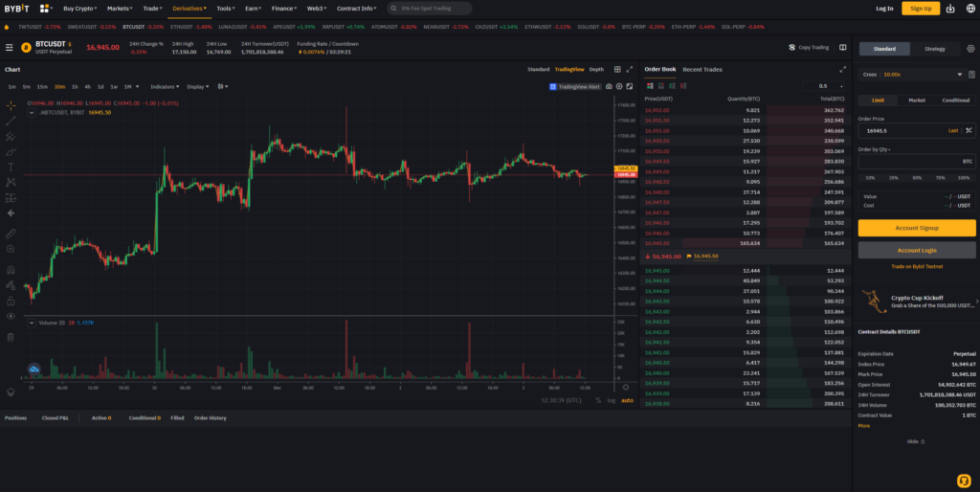Open trade settings gear icon
This screenshot has height=492, width=980.
(970, 48)
